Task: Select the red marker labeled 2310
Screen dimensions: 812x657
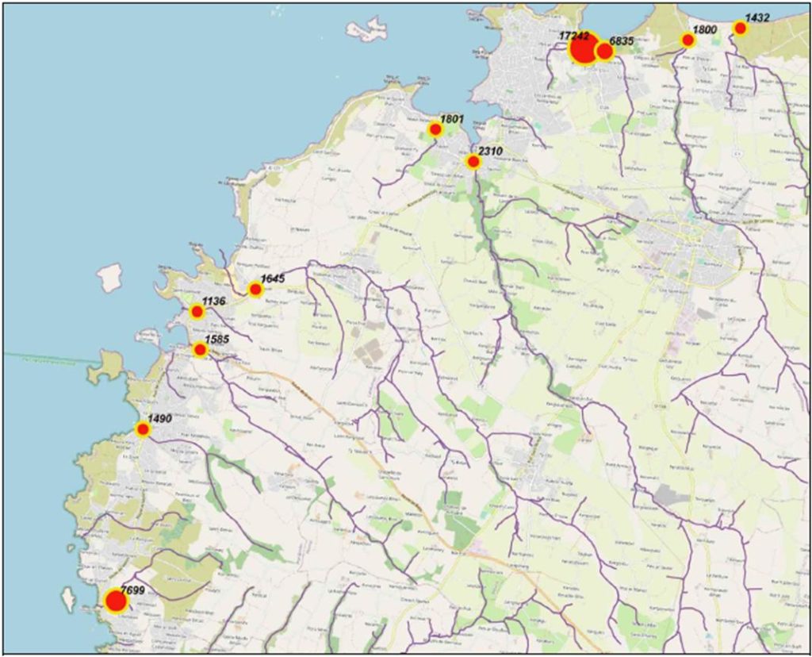Action: [473, 162]
